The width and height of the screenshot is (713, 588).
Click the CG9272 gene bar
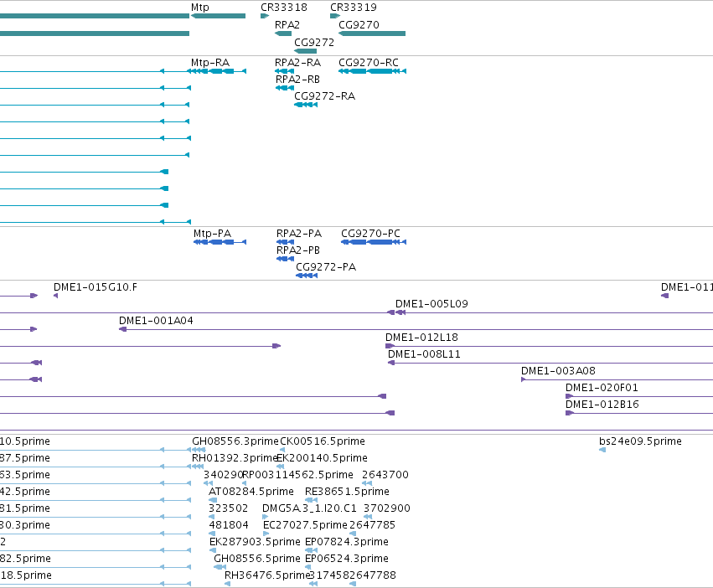(x=306, y=51)
